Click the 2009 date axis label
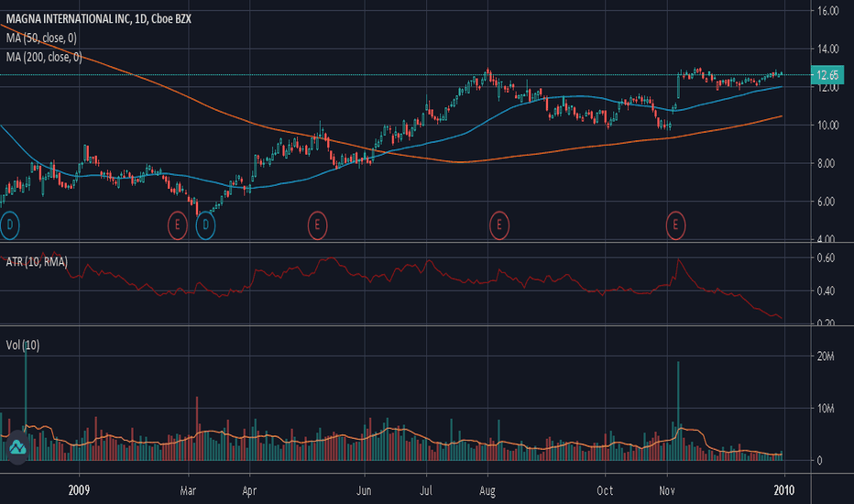This screenshot has height=504, width=854. (79, 490)
